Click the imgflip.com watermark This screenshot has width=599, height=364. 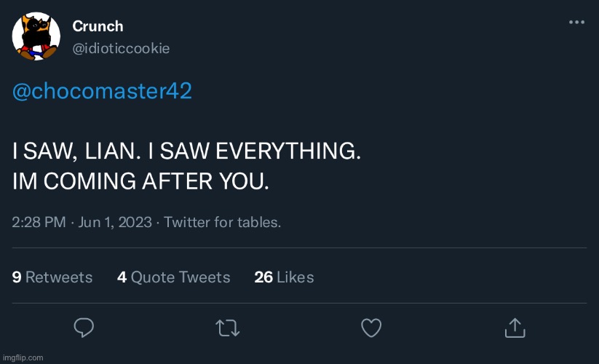coord(23,357)
